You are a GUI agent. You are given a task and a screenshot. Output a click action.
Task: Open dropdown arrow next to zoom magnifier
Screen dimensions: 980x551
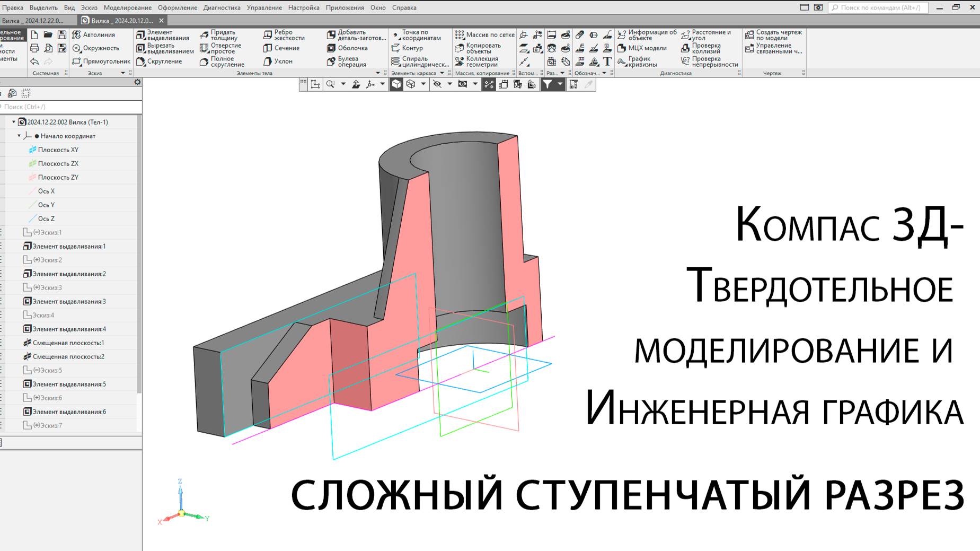pos(343,84)
